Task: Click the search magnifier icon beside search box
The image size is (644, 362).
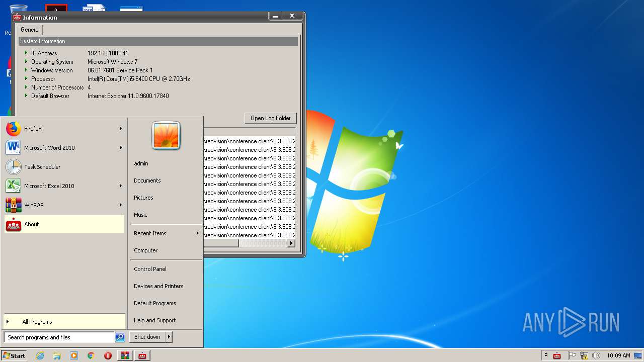Action: point(120,337)
